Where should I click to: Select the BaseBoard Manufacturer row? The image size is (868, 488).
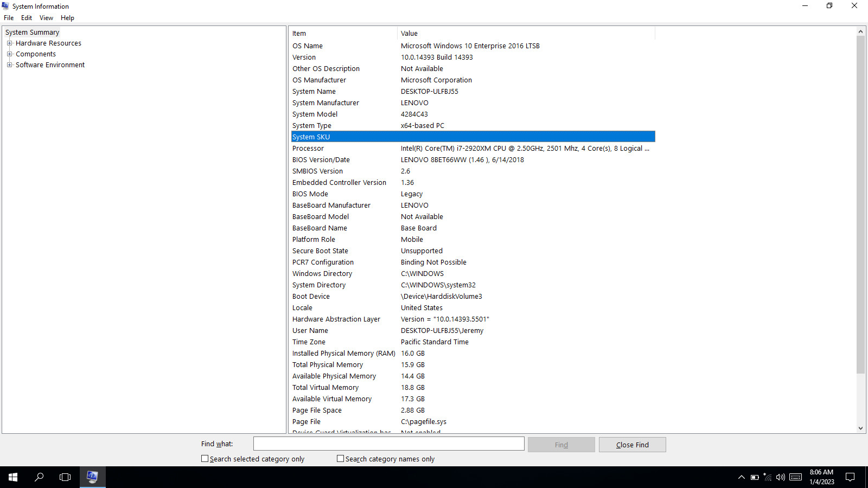(x=473, y=206)
